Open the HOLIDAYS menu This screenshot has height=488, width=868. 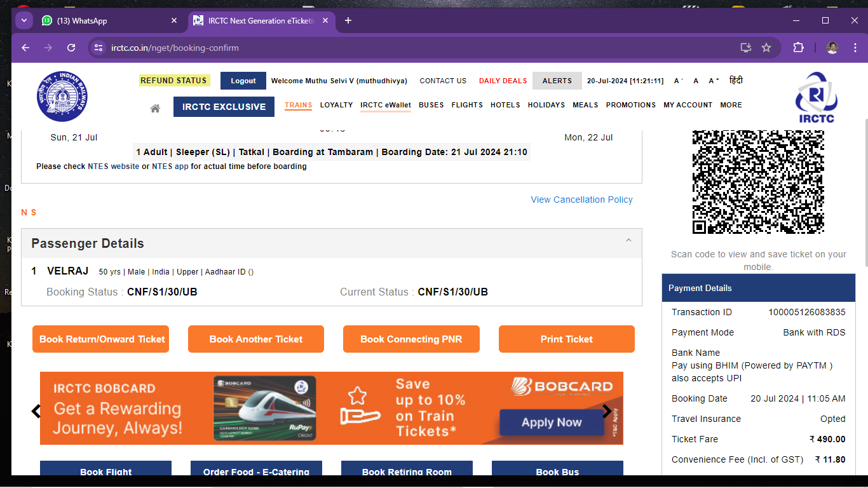point(546,105)
